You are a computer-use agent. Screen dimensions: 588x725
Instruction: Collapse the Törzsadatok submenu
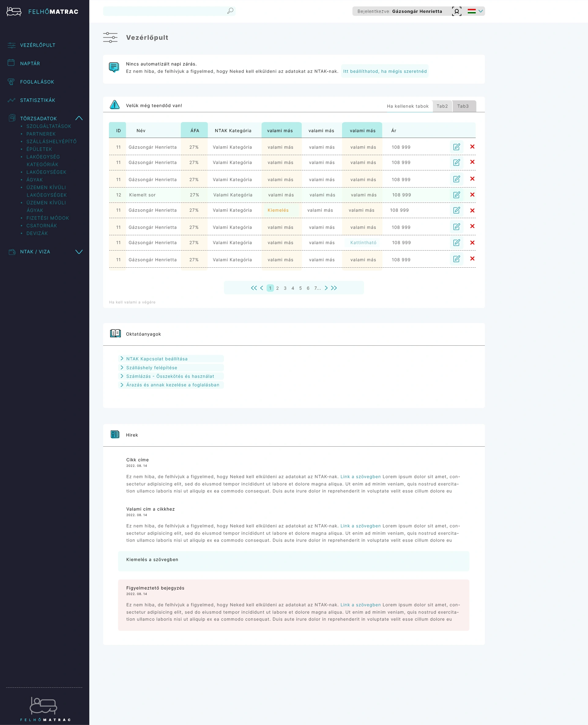coord(79,118)
